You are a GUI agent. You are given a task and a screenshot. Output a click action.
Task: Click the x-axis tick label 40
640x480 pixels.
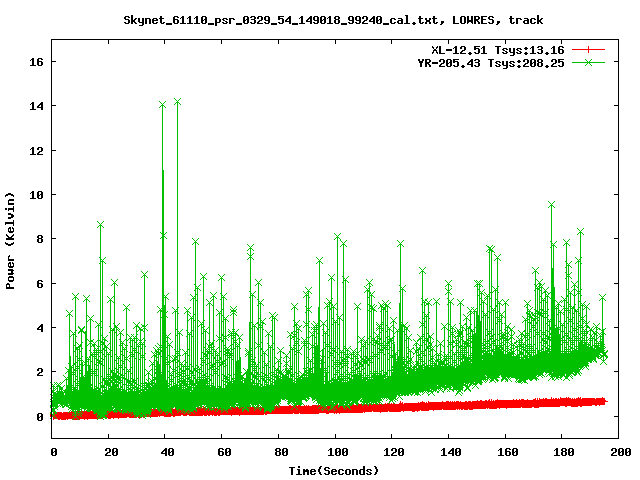pos(165,452)
